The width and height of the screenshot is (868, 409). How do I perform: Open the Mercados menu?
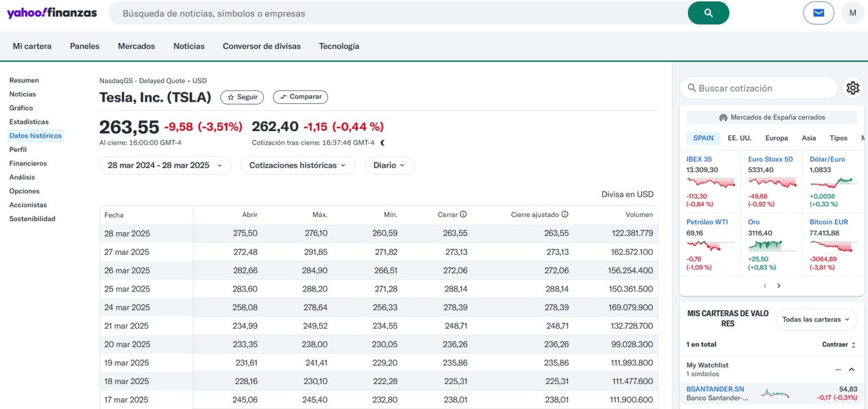pyautogui.click(x=136, y=46)
